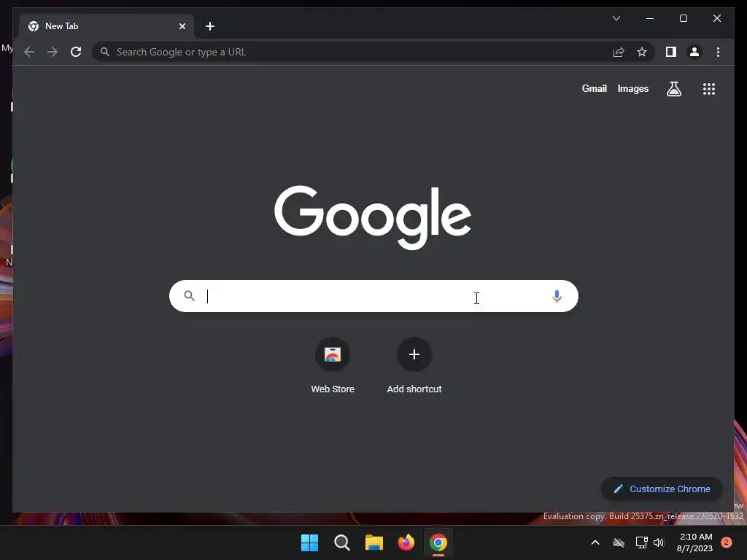Open the tab search dropdown chevron

(x=616, y=18)
